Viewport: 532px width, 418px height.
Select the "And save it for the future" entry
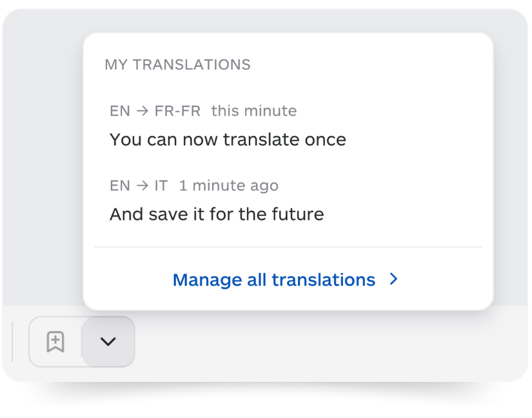pos(217,214)
